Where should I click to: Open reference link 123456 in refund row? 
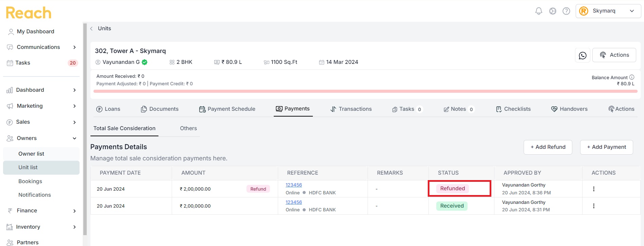pos(294,185)
